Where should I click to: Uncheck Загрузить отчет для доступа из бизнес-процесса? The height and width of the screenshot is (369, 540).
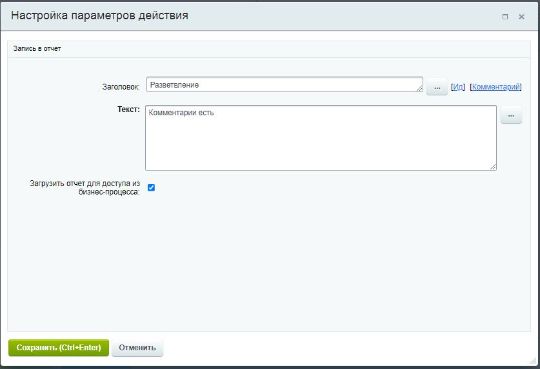(151, 187)
